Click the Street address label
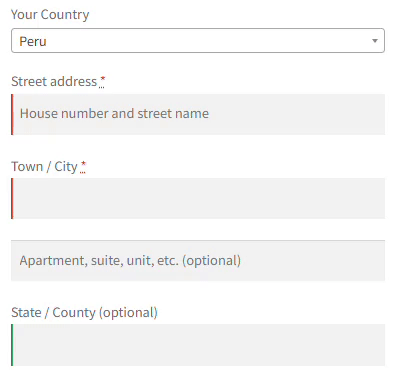The width and height of the screenshot is (408, 378). tap(54, 81)
